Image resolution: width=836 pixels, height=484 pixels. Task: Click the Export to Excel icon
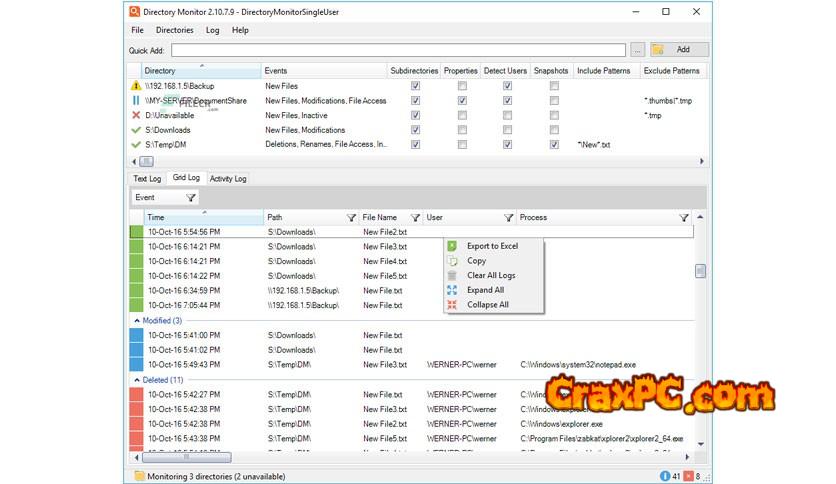453,246
